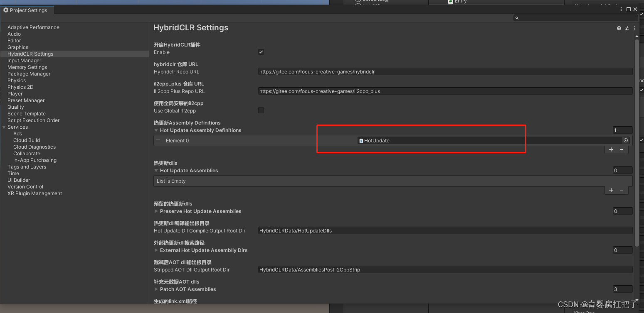The height and width of the screenshot is (313, 644).
Task: Open the presets (sliders) icon for HybridCLR Settings
Action: 627,28
